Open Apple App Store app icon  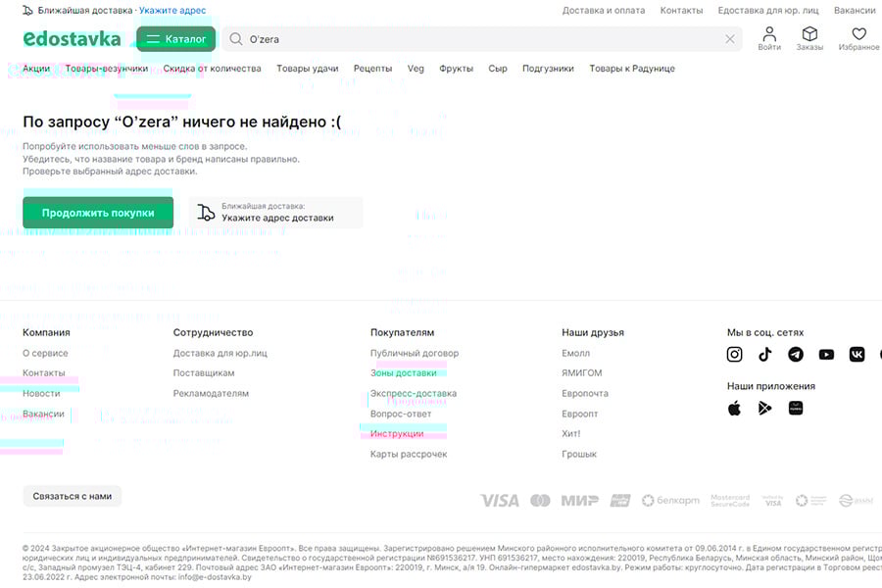pos(734,408)
